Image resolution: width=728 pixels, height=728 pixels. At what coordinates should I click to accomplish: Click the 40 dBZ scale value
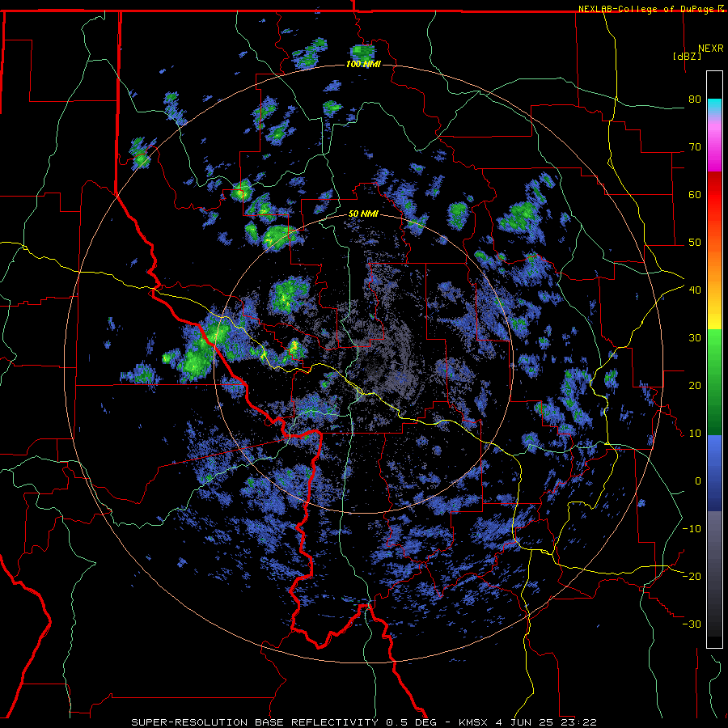(695, 290)
